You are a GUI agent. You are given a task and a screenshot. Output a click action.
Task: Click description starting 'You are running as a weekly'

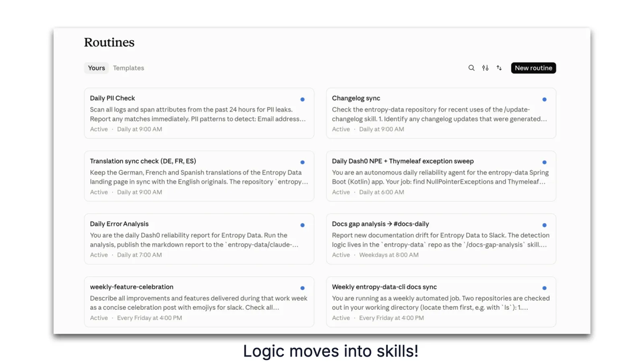pyautogui.click(x=440, y=303)
